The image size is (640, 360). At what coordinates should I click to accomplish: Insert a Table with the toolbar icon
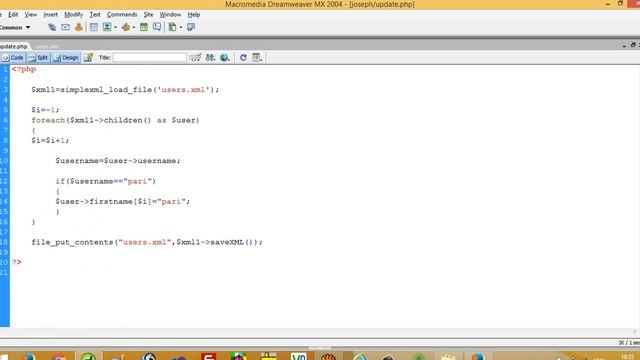click(x=93, y=27)
